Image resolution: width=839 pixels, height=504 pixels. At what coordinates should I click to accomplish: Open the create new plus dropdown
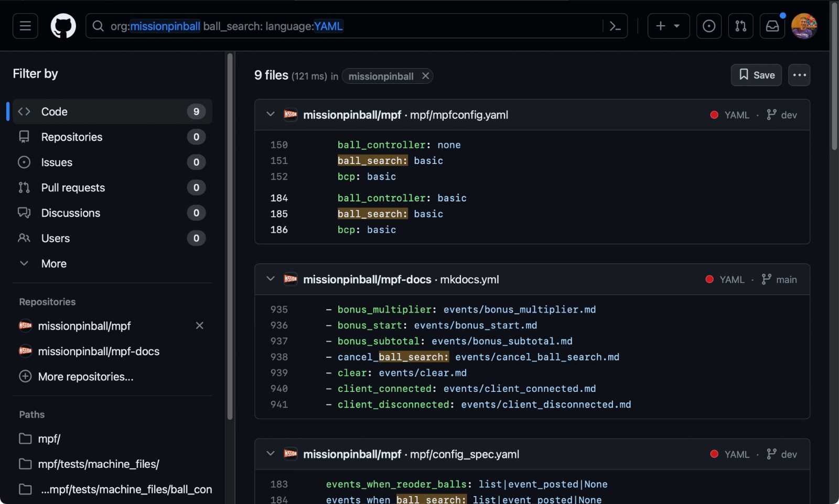pos(668,26)
